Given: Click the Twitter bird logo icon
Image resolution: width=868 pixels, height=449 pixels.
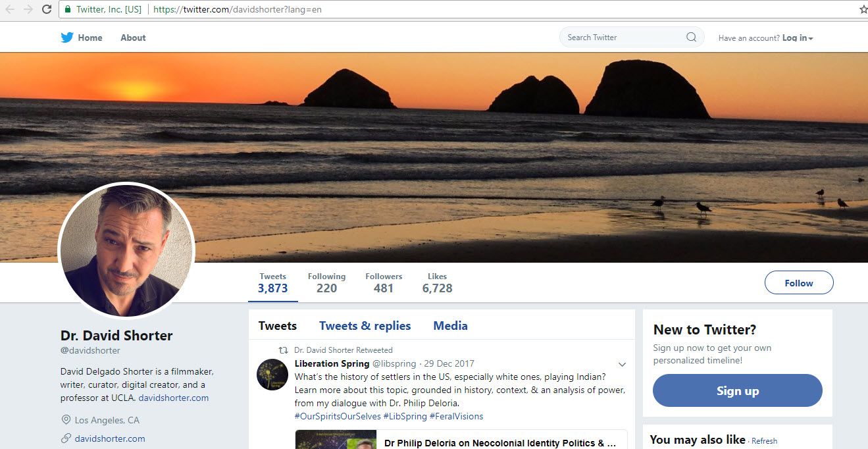Looking at the screenshot, I should coord(67,38).
